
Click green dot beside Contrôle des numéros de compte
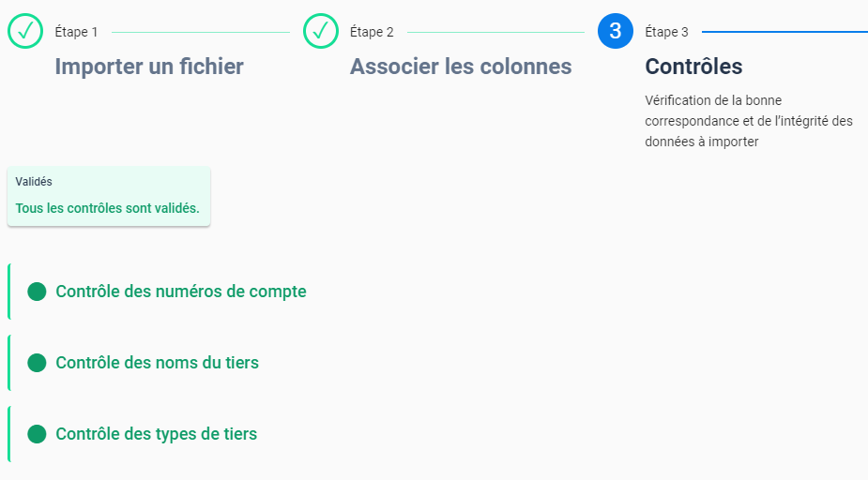click(38, 292)
